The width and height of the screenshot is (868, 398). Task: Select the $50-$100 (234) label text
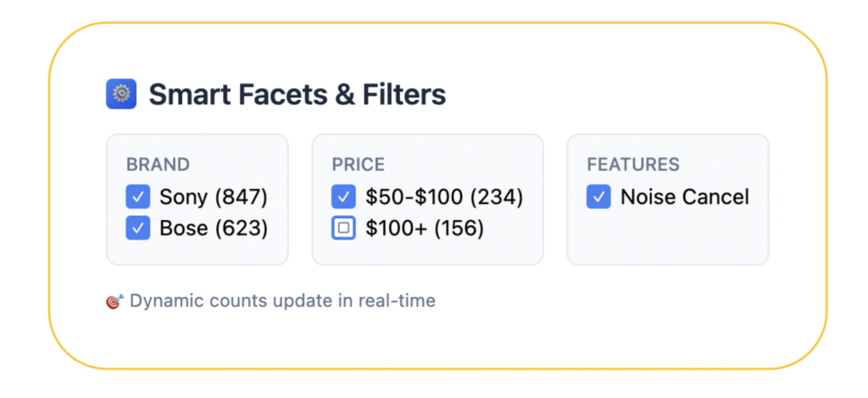coord(444,196)
